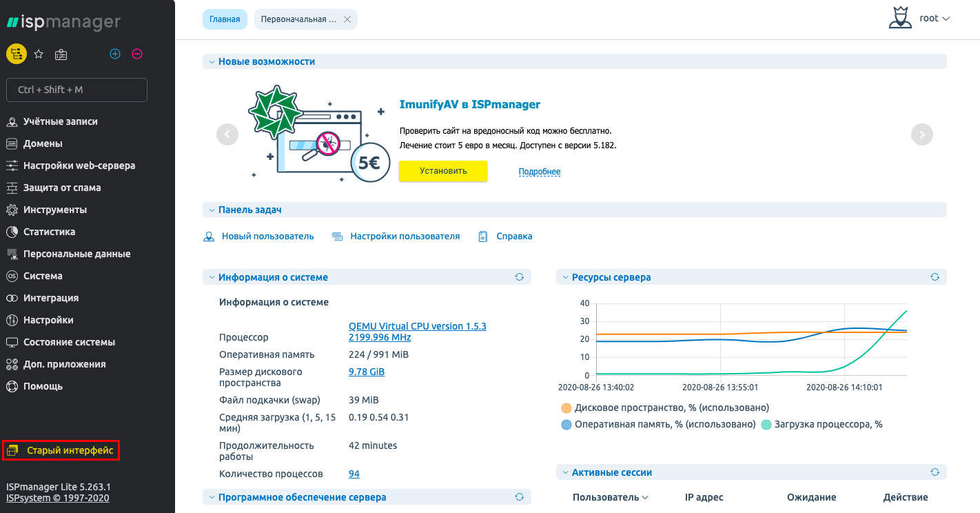Screen dimensions: 980x513
Task: Refresh Программное обеспечение сервера panel
Action: (x=520, y=496)
